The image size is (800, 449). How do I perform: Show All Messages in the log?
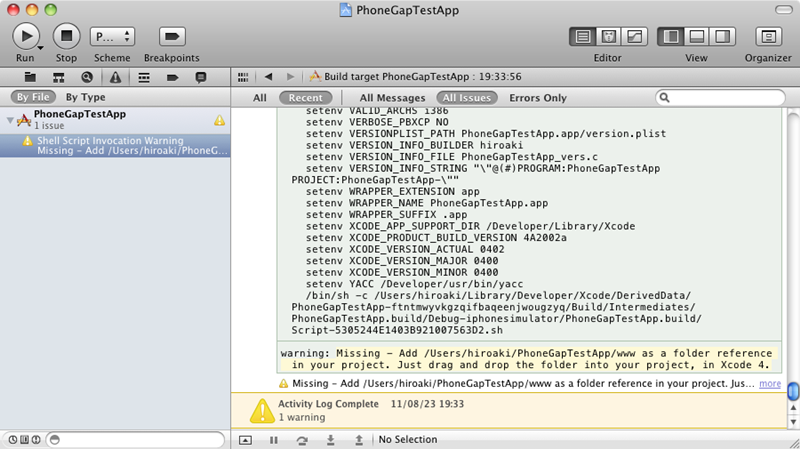(x=392, y=97)
